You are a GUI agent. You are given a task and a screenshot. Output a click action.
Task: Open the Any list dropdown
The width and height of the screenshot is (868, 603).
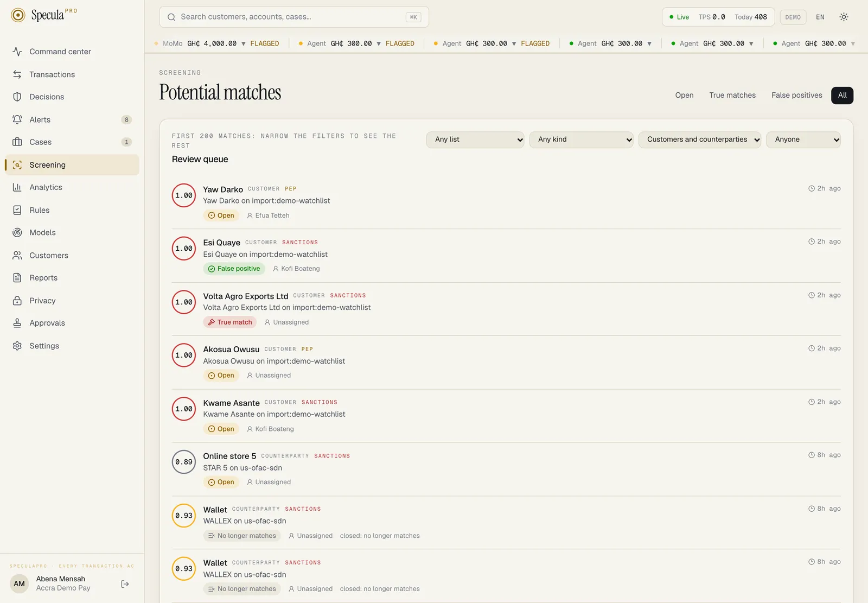point(475,139)
